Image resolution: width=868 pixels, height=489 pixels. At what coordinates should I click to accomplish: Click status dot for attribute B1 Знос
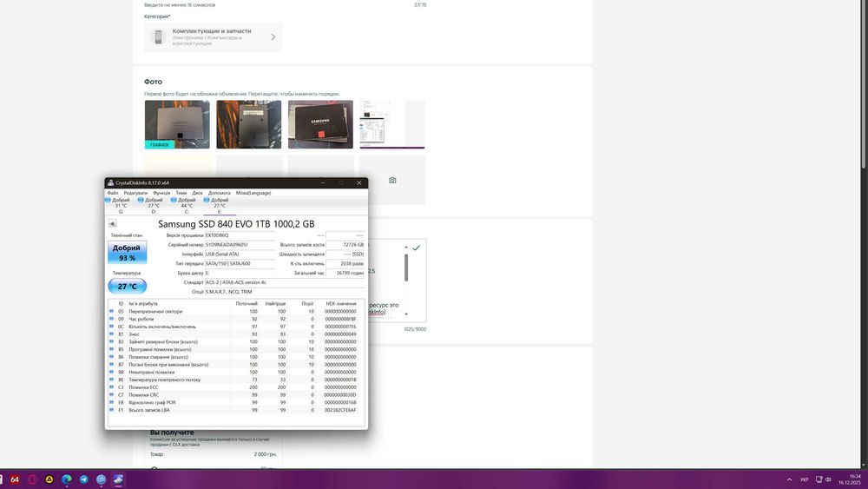coord(111,334)
